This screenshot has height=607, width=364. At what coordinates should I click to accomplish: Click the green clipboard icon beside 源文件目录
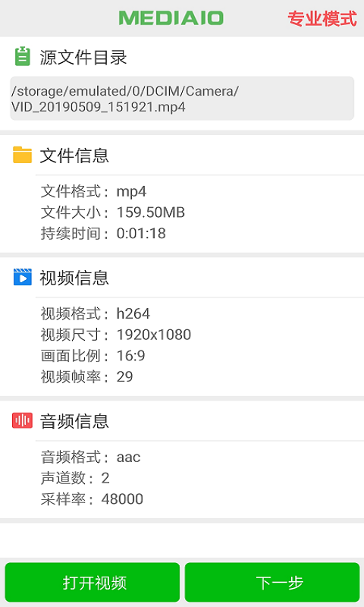pos(23,56)
